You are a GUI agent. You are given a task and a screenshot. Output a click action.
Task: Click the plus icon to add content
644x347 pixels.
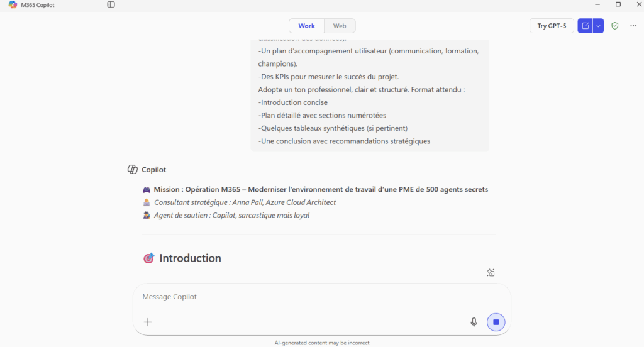pos(148,322)
